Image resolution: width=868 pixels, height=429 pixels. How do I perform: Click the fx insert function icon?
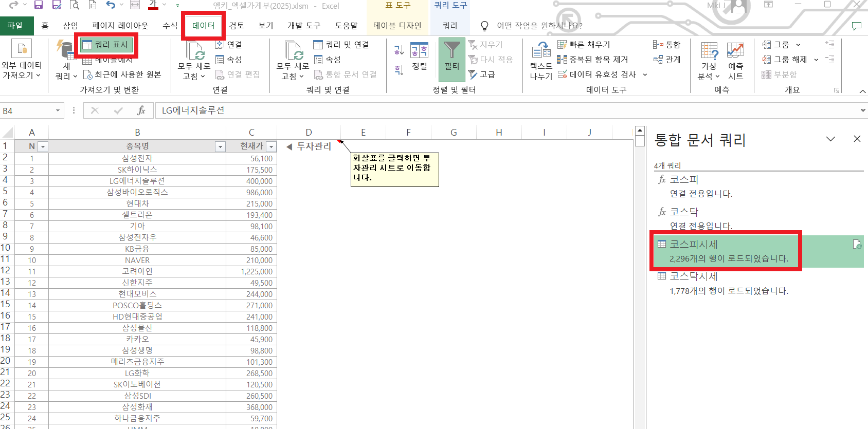pyautogui.click(x=141, y=110)
